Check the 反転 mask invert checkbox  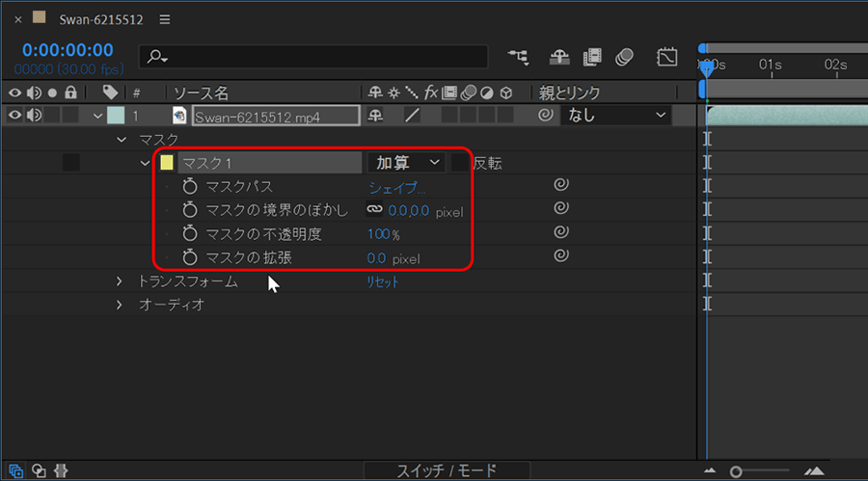point(459,163)
